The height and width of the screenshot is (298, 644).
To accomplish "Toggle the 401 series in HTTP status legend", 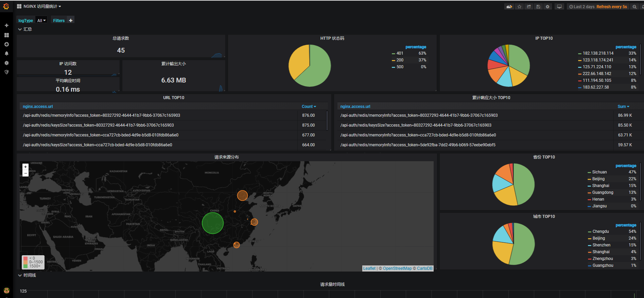I will click(x=400, y=53).
